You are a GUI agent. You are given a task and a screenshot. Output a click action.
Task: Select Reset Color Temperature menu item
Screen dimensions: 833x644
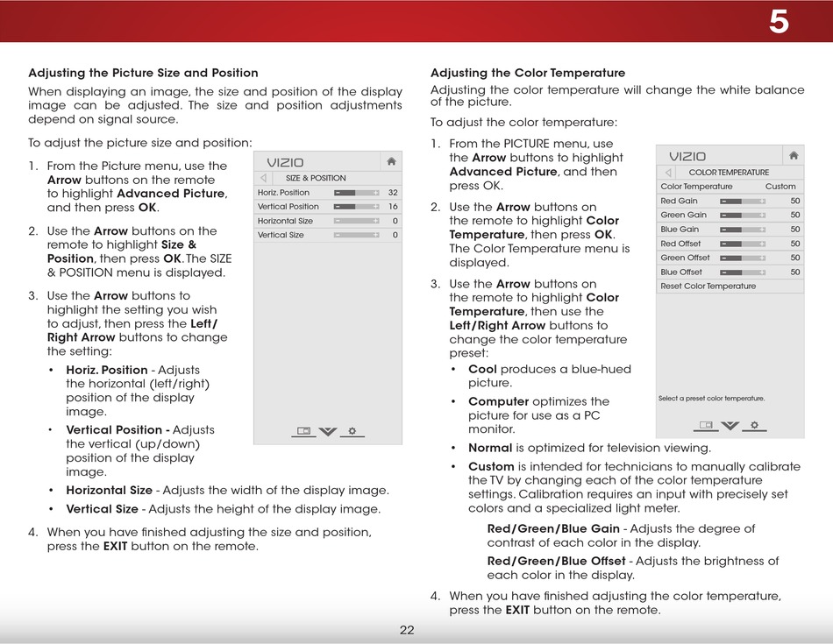pyautogui.click(x=730, y=287)
